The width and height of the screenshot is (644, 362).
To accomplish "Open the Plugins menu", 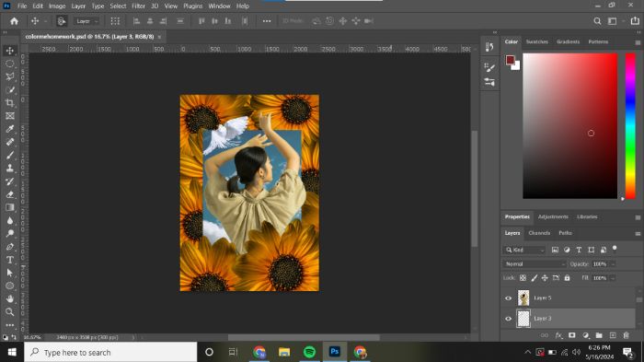I will point(192,6).
